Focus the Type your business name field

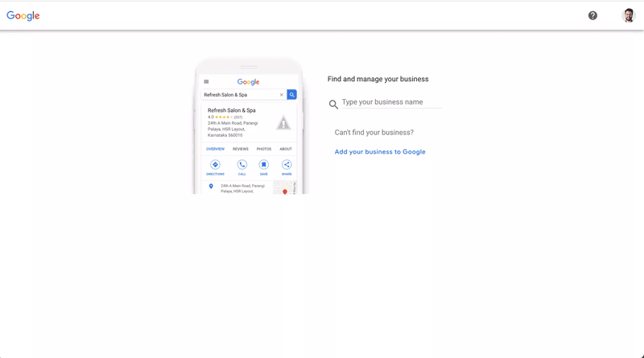[x=391, y=102]
